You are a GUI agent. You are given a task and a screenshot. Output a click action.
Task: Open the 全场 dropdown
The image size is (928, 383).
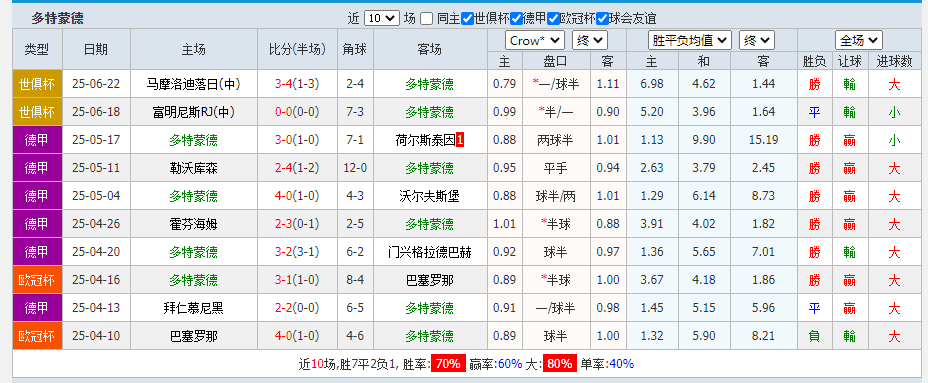pos(859,40)
